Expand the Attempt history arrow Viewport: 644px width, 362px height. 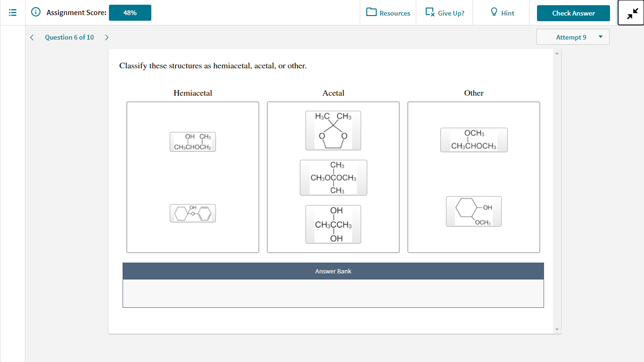[601, 37]
